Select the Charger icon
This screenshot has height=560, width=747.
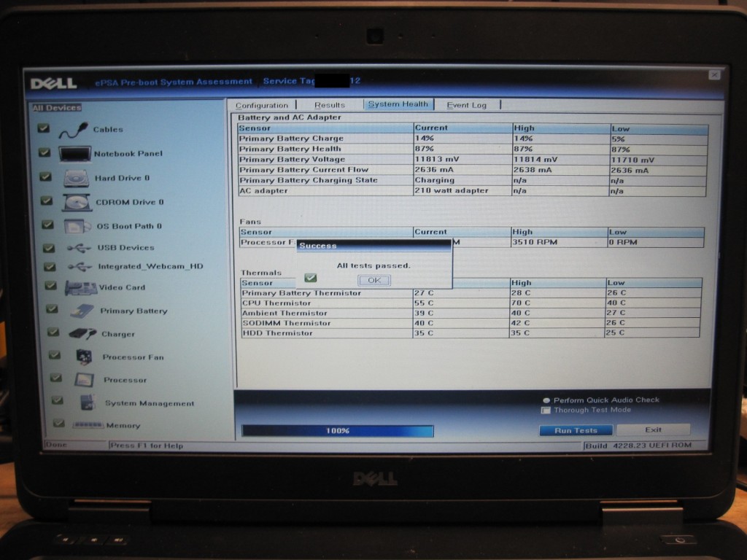click(82, 334)
